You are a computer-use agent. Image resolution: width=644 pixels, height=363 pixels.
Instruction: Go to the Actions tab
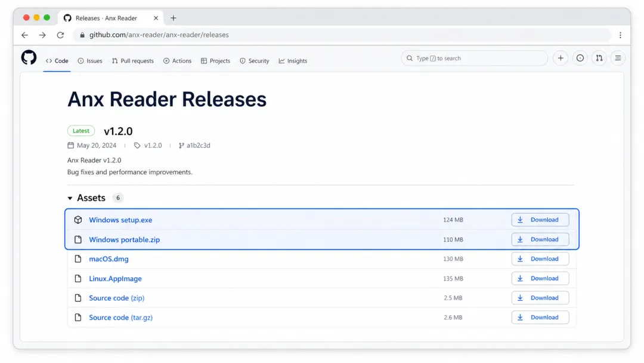(x=178, y=61)
